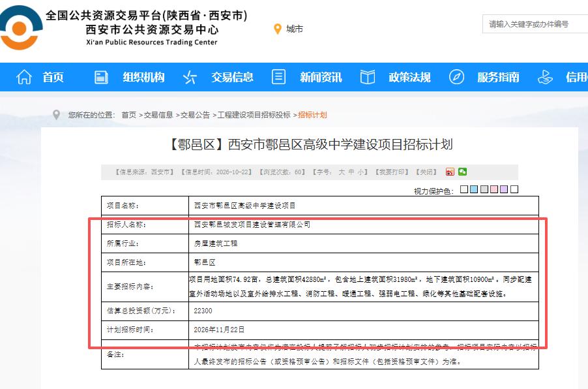588x389 pixels.
Task: Click 交易信息 in the breadcrumb trail
Action: (158, 115)
